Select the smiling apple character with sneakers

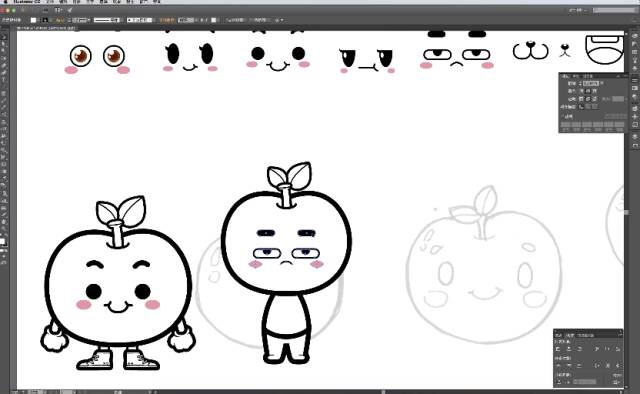point(118,283)
